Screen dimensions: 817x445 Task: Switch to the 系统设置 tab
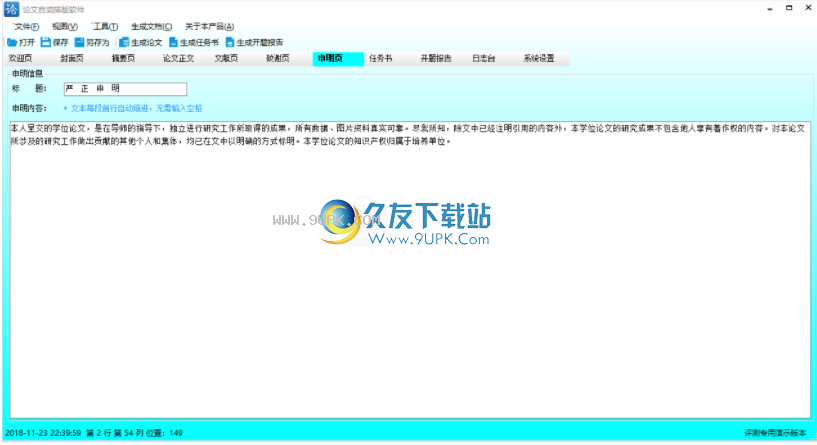(x=539, y=58)
